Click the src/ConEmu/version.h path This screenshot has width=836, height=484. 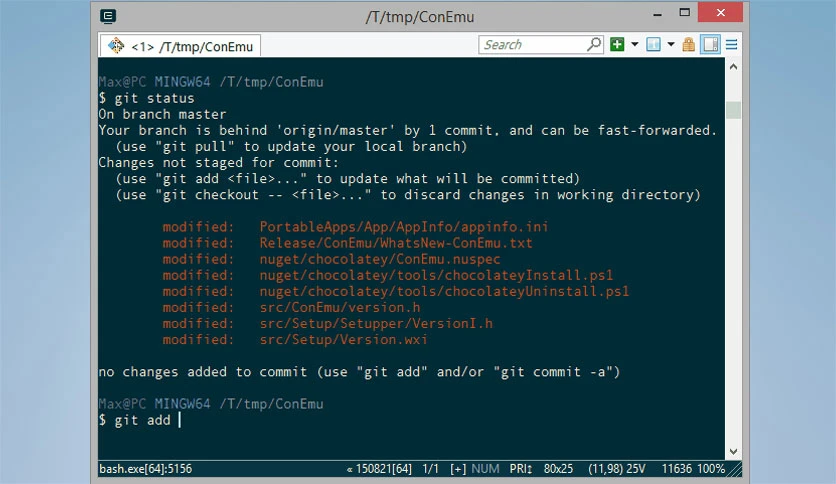coord(340,308)
